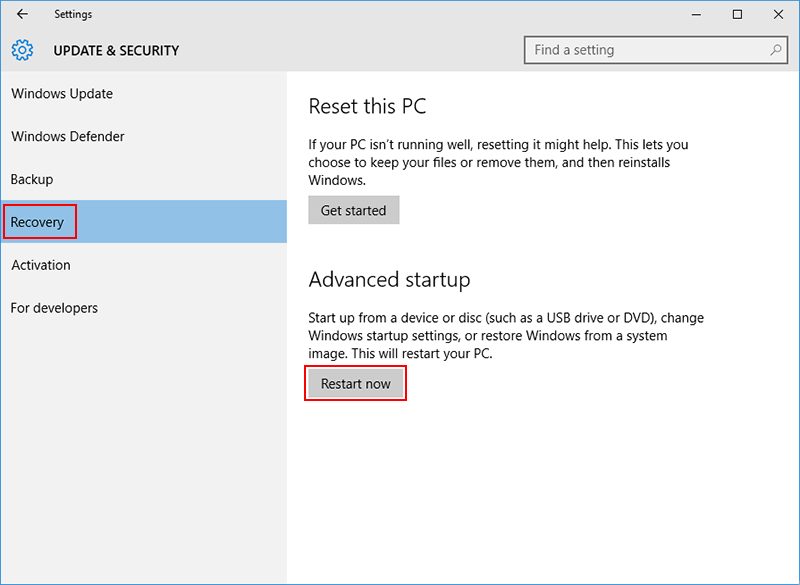The width and height of the screenshot is (800, 585).
Task: Focus the Find a setting search box
Action: click(x=656, y=50)
